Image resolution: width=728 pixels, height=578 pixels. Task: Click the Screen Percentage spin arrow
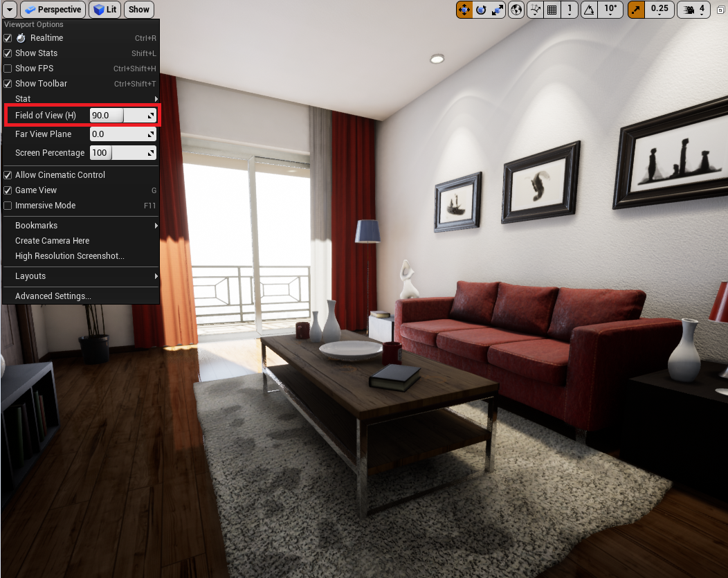[151, 153]
